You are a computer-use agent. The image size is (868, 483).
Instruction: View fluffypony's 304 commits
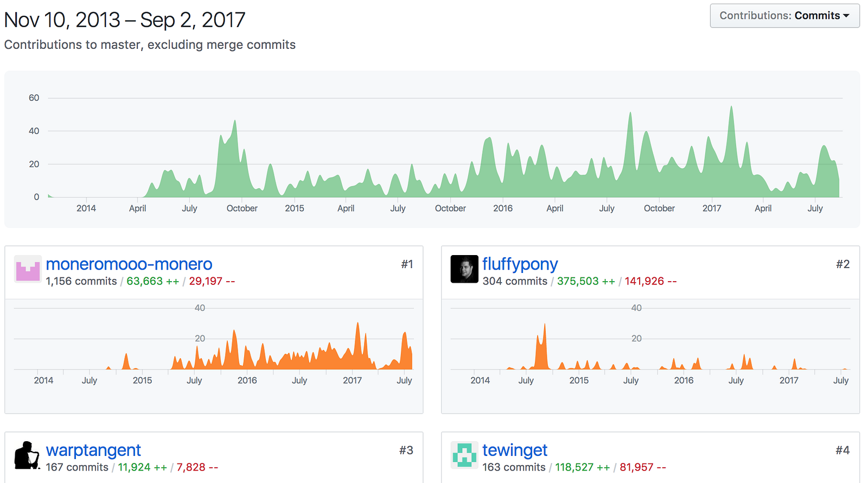(515, 281)
